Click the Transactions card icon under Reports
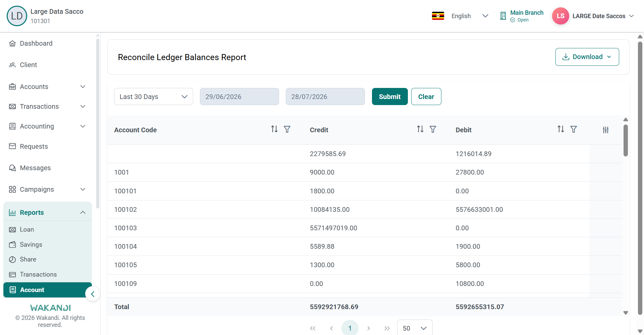644x335 pixels. pyautogui.click(x=12, y=275)
